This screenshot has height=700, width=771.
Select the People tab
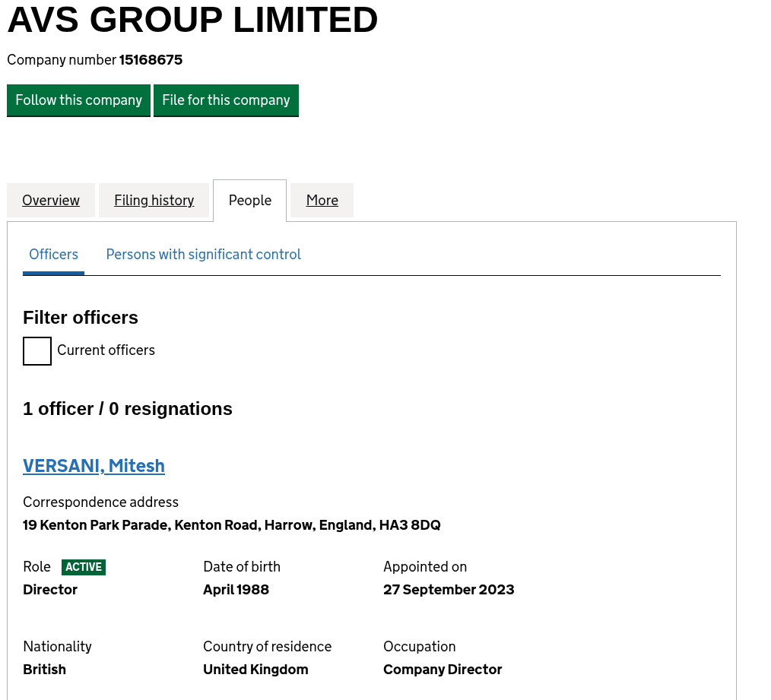250,201
